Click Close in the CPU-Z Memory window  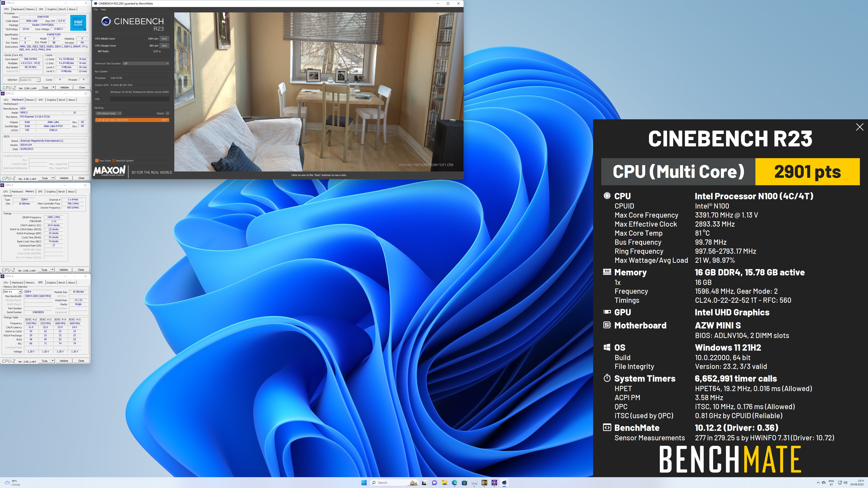[81, 270]
